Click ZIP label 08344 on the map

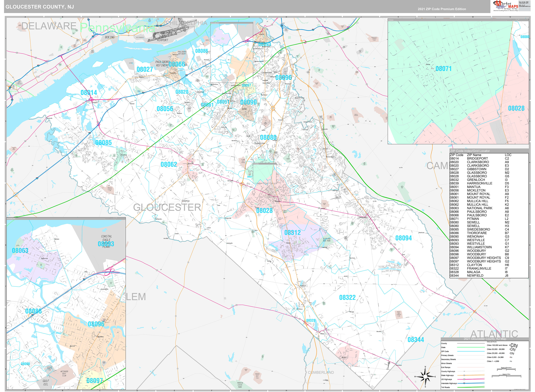416,340
